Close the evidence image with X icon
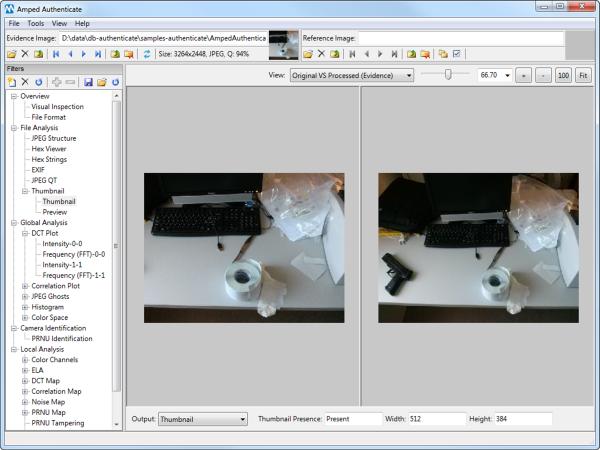This screenshot has height=450, width=600. pyautogui.click(x=24, y=53)
